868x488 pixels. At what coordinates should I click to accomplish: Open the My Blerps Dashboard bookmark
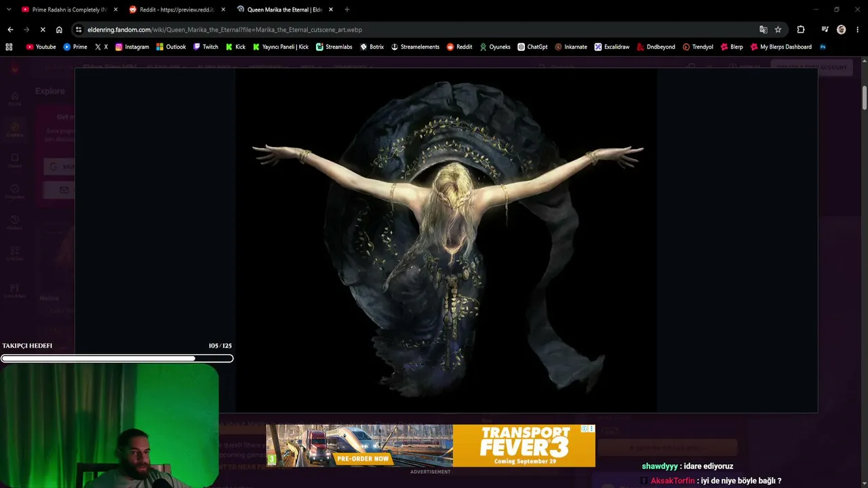point(781,47)
